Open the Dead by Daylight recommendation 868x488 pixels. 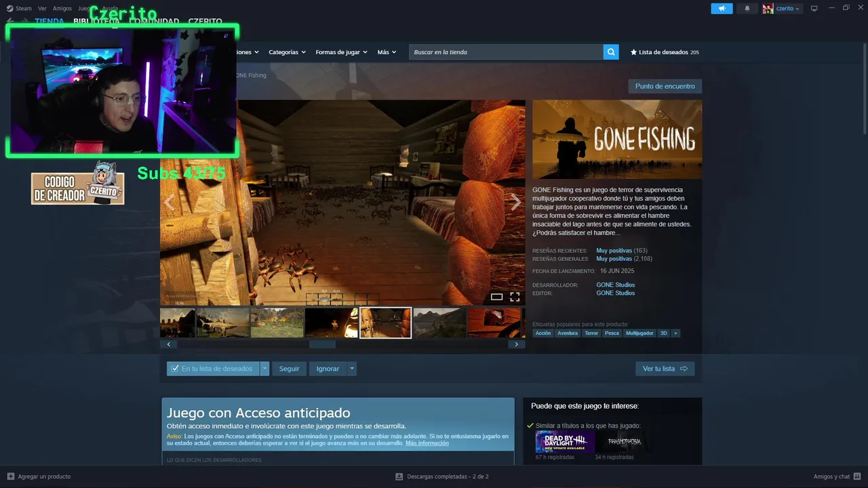tap(565, 441)
